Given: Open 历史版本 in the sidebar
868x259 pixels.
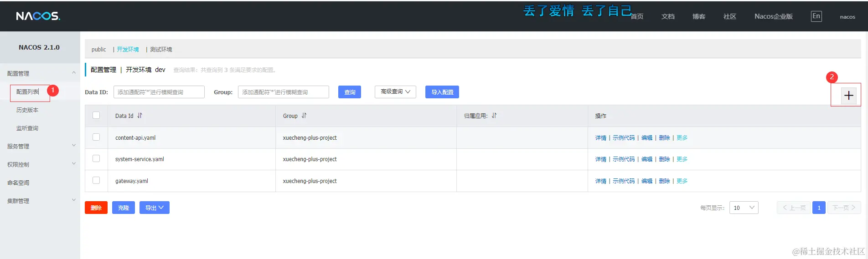Looking at the screenshot, I should tap(27, 110).
